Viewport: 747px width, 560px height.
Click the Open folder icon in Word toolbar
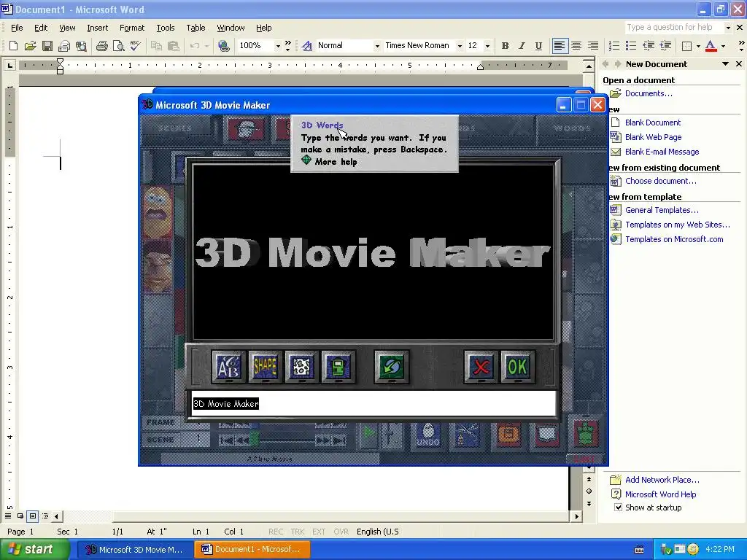click(30, 46)
